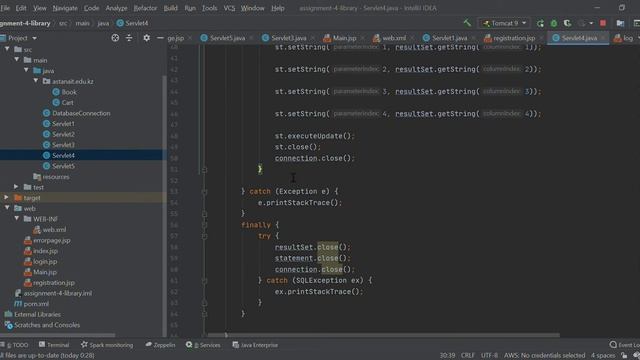Open the VCS menu

(229, 8)
